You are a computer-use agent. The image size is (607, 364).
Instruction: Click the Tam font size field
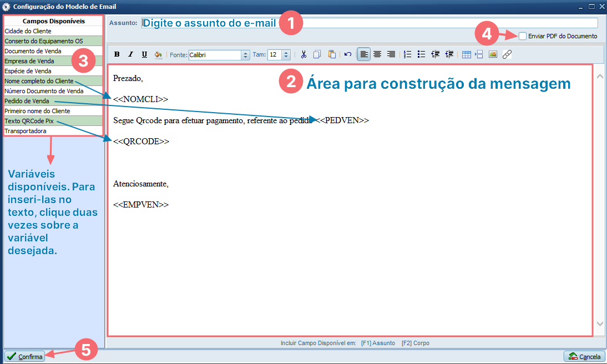(x=275, y=55)
